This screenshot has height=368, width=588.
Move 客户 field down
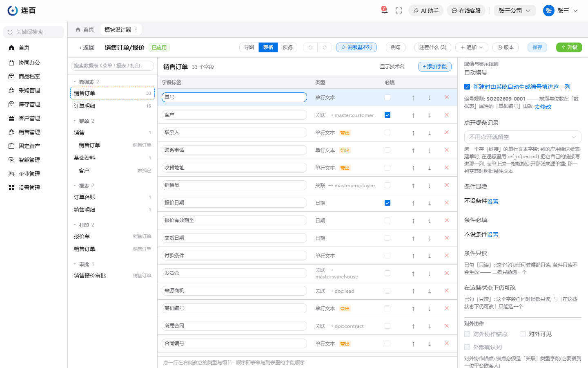point(430,115)
